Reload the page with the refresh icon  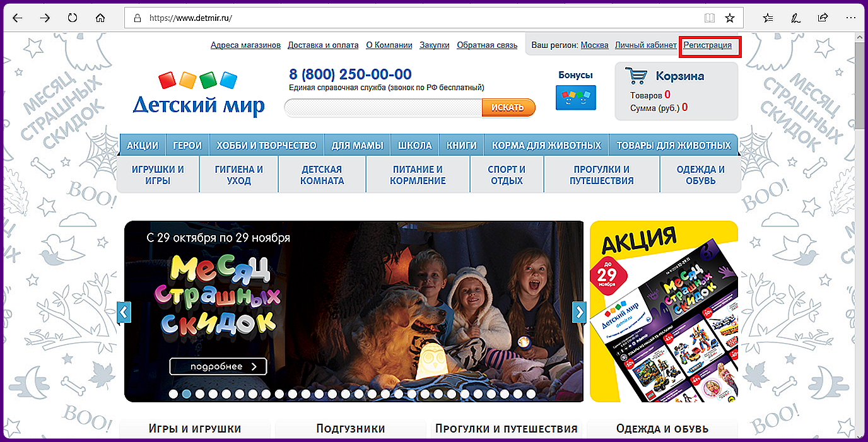[x=73, y=18]
